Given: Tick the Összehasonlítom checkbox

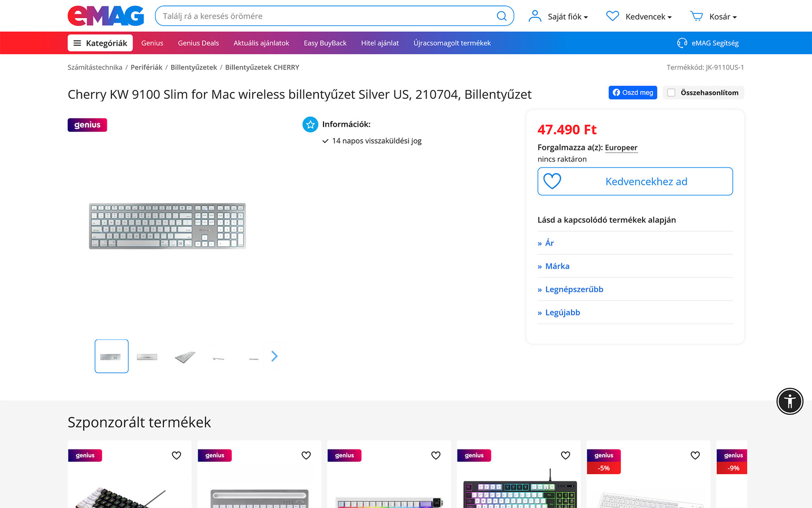Looking at the screenshot, I should [671, 93].
